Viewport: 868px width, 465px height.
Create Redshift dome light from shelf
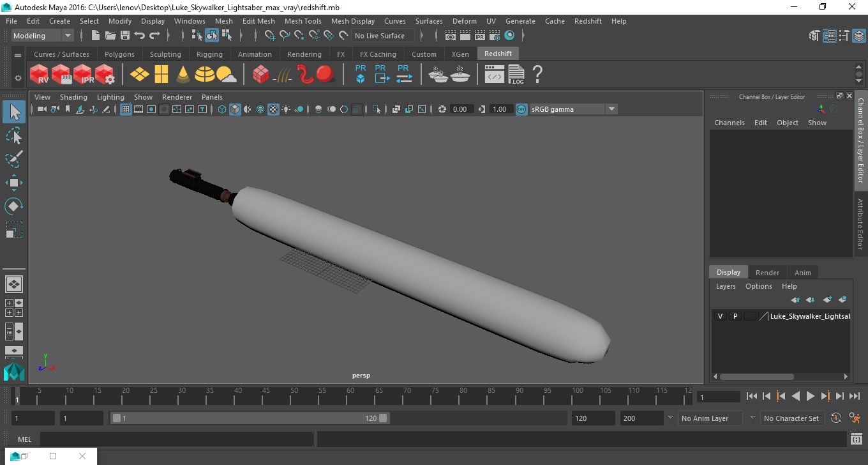(205, 74)
